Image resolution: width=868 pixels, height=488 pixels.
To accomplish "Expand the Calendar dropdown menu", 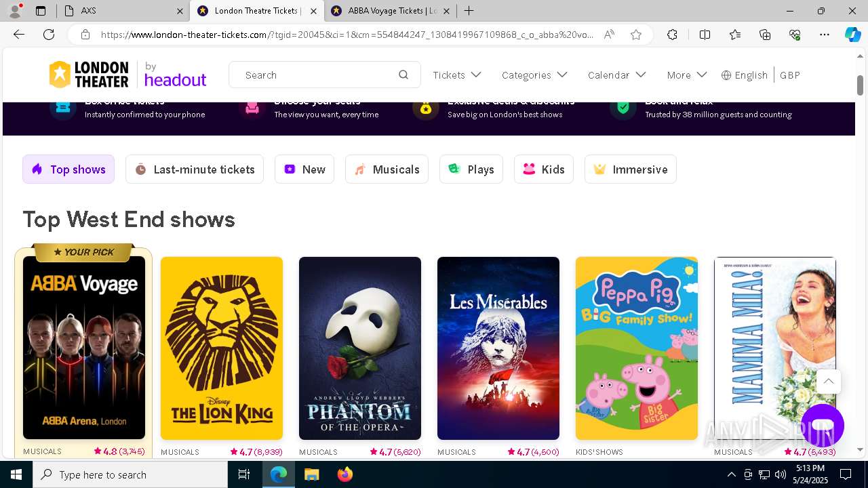I will [x=616, y=75].
